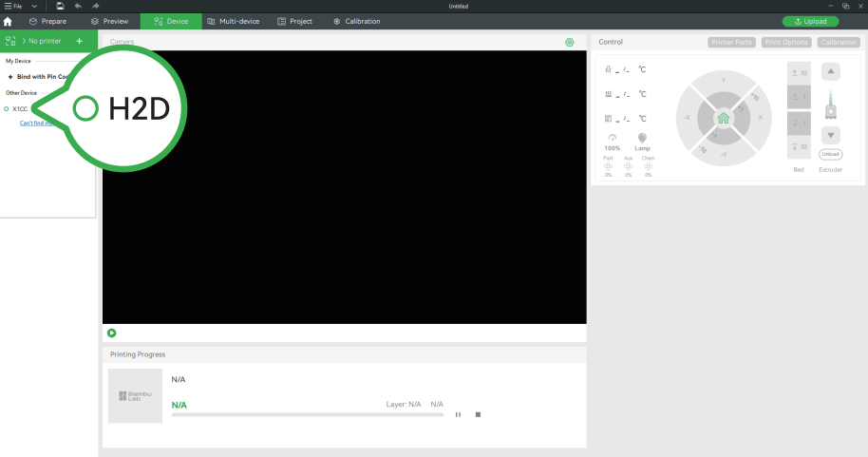This screenshot has height=457, width=868.
Task: Switch to the Preview tab
Action: 109,22
